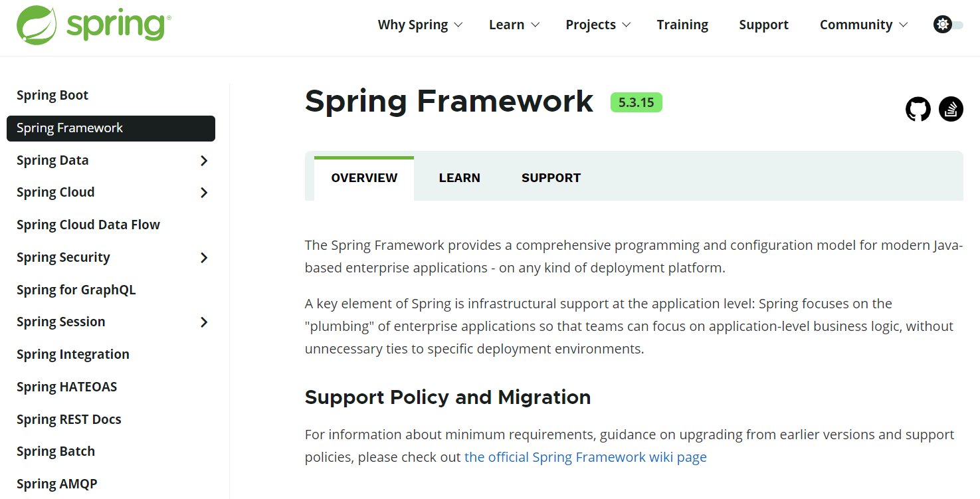Switch to the LEARN tab
Image resolution: width=980 pixels, height=499 pixels.
tap(459, 177)
